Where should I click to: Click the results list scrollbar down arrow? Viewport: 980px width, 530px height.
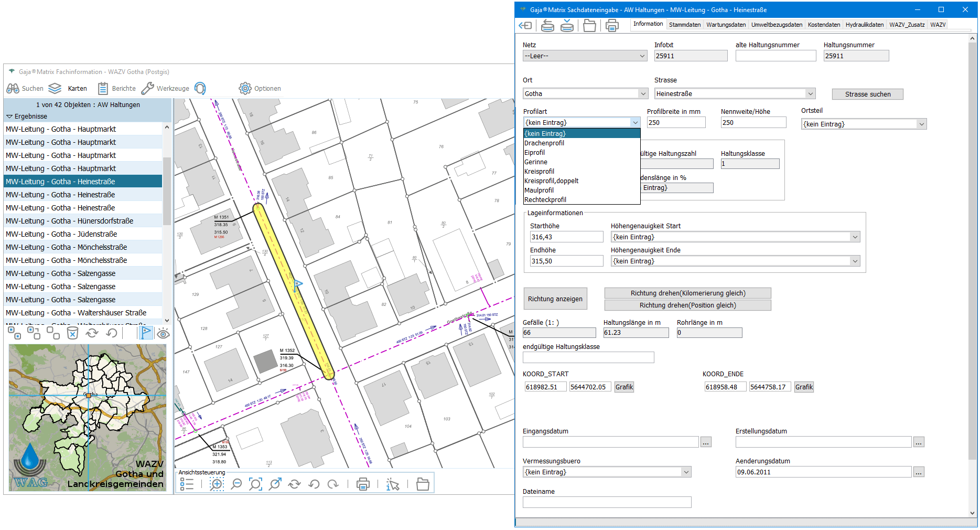coord(167,320)
